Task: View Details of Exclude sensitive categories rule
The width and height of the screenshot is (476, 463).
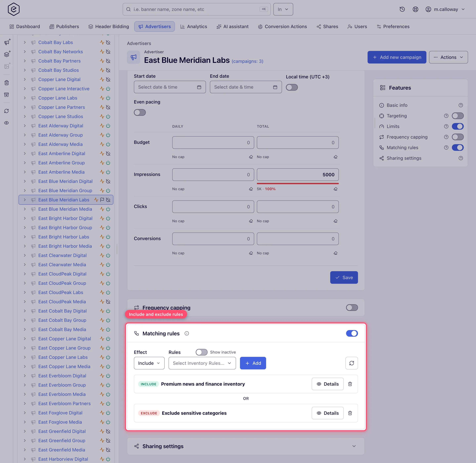Action: [x=327, y=413]
